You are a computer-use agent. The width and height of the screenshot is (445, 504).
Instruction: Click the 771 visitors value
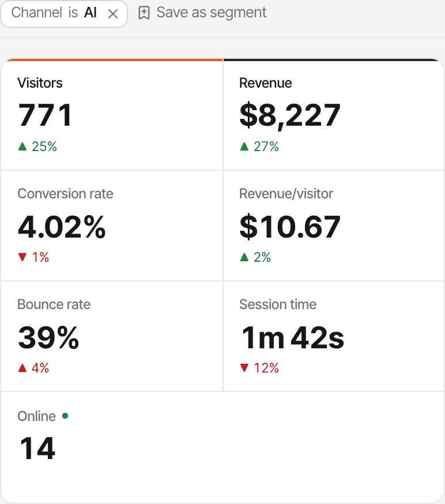pos(46,115)
